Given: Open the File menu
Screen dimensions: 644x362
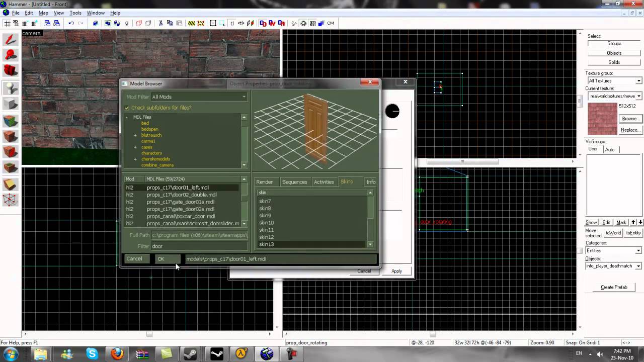Looking at the screenshot, I should 16,13.
